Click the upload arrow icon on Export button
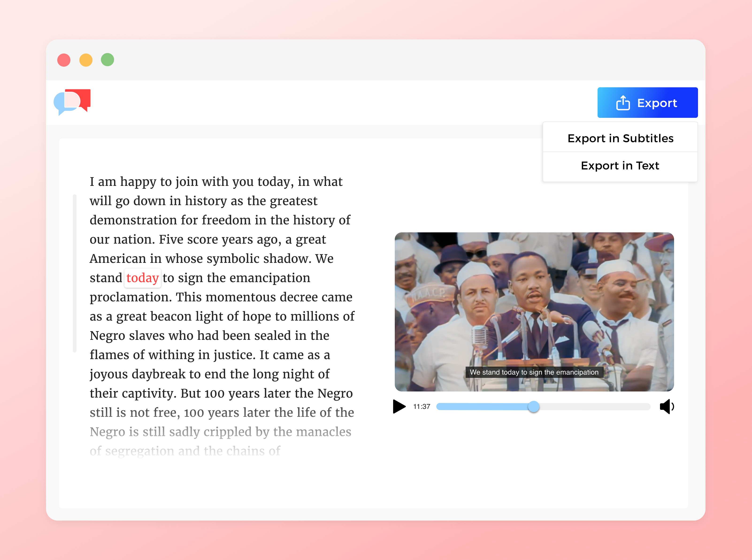The width and height of the screenshot is (752, 560). (x=624, y=102)
